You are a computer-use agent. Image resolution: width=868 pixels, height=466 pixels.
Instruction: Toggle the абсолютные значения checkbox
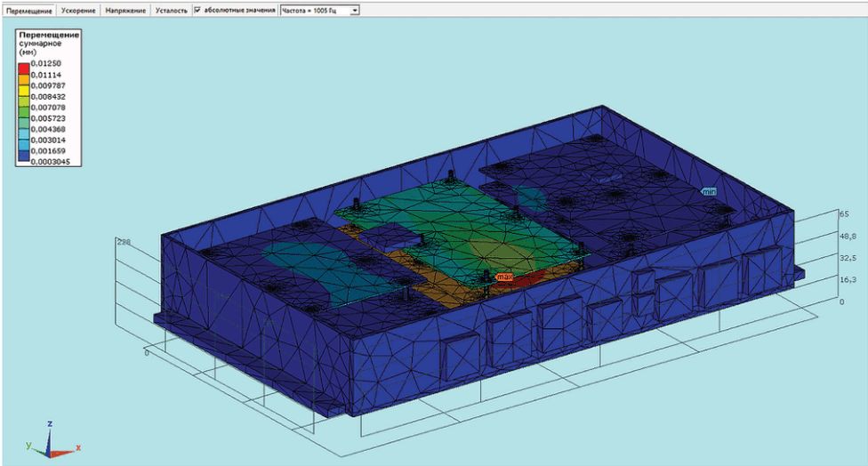pyautogui.click(x=197, y=10)
